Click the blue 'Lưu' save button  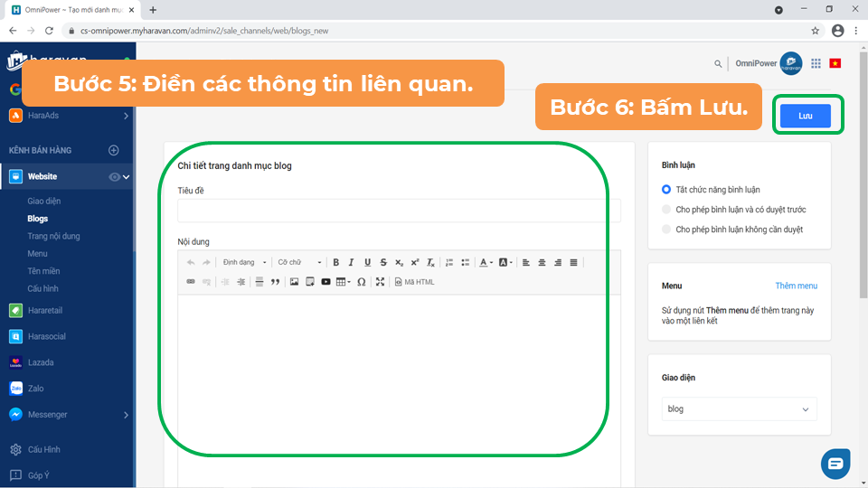tap(805, 116)
